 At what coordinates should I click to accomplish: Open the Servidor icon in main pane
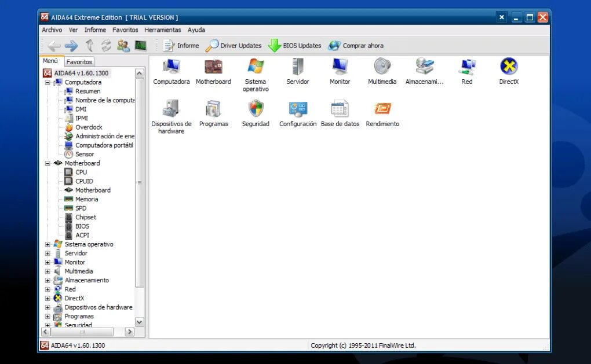click(x=298, y=67)
